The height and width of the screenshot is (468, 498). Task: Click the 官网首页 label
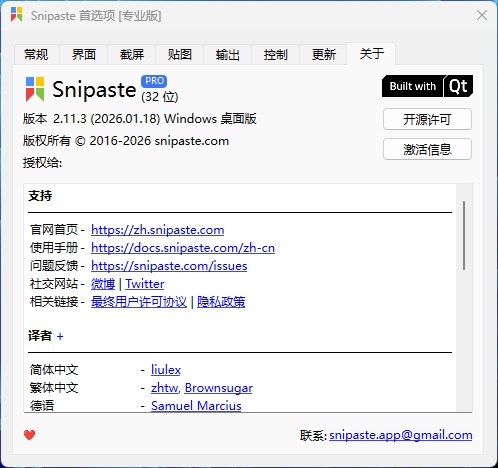(54, 230)
